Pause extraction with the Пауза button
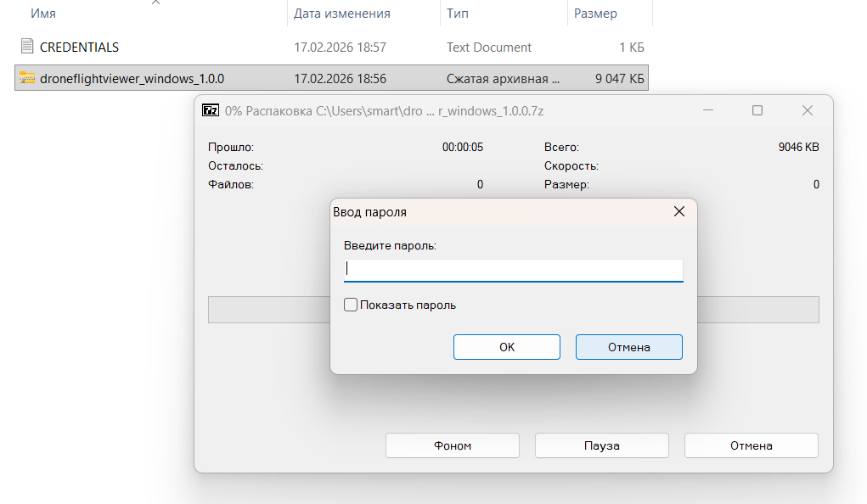 coord(601,445)
